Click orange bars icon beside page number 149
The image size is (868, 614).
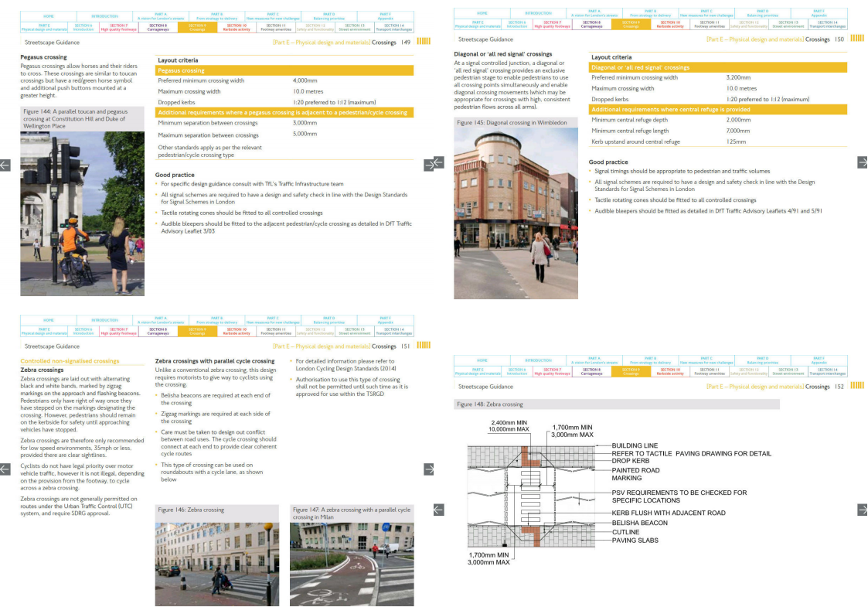[x=424, y=41]
